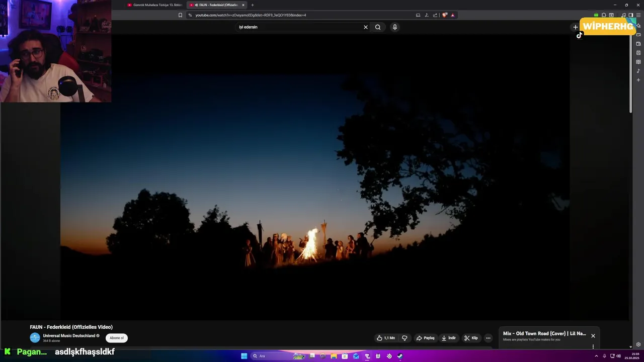Open File Explorer from taskbar
Image resolution: width=644 pixels, height=362 pixels.
pos(334,356)
